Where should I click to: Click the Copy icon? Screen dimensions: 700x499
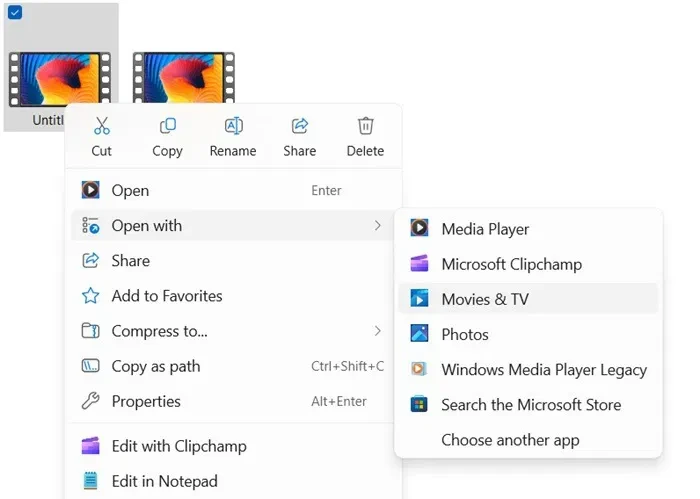(168, 126)
